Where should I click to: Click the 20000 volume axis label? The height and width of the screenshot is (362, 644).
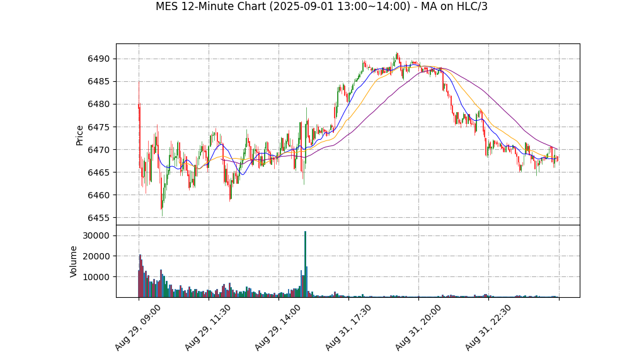[96, 256]
